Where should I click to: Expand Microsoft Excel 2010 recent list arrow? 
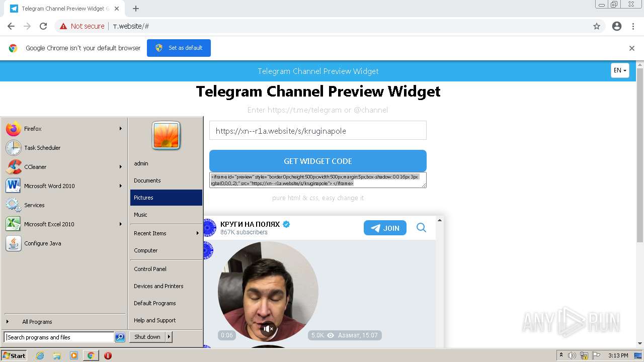[x=121, y=224]
